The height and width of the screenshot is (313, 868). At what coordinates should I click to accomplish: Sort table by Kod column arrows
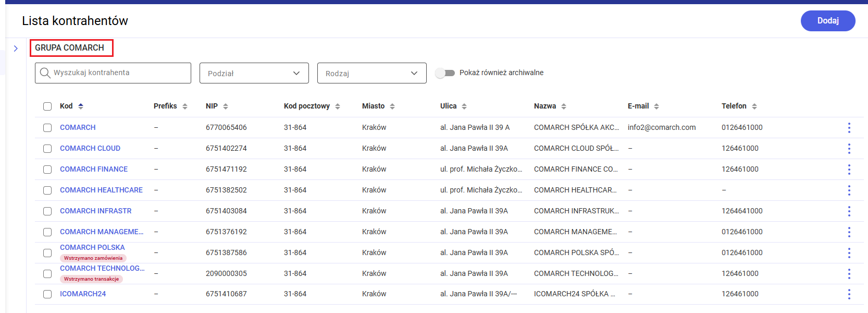pos(81,106)
